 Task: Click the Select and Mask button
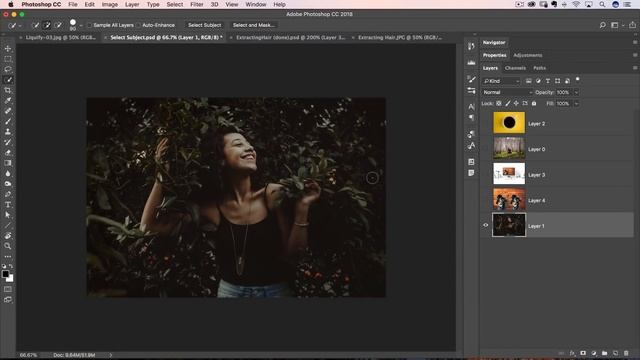pyautogui.click(x=253, y=25)
